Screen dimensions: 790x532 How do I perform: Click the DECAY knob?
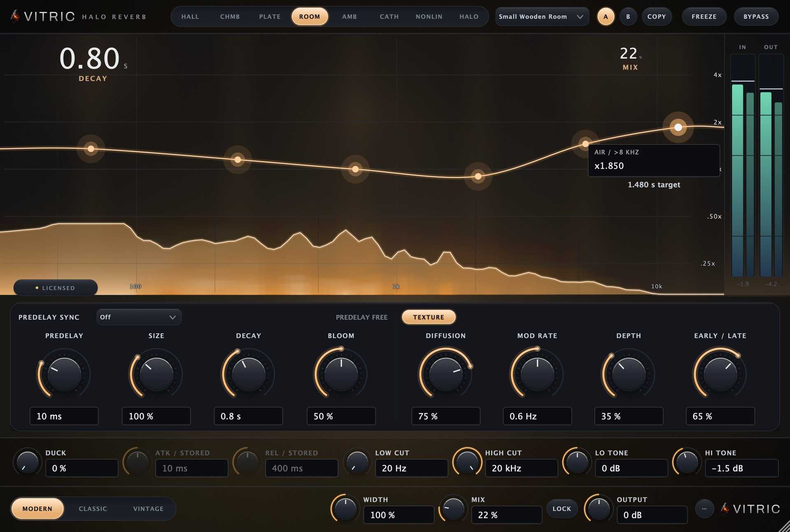(249, 374)
